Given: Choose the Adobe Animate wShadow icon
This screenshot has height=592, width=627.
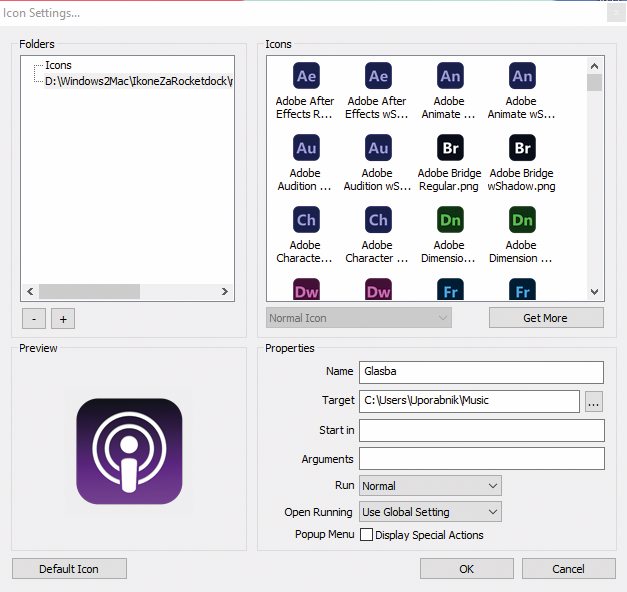Looking at the screenshot, I should (522, 76).
